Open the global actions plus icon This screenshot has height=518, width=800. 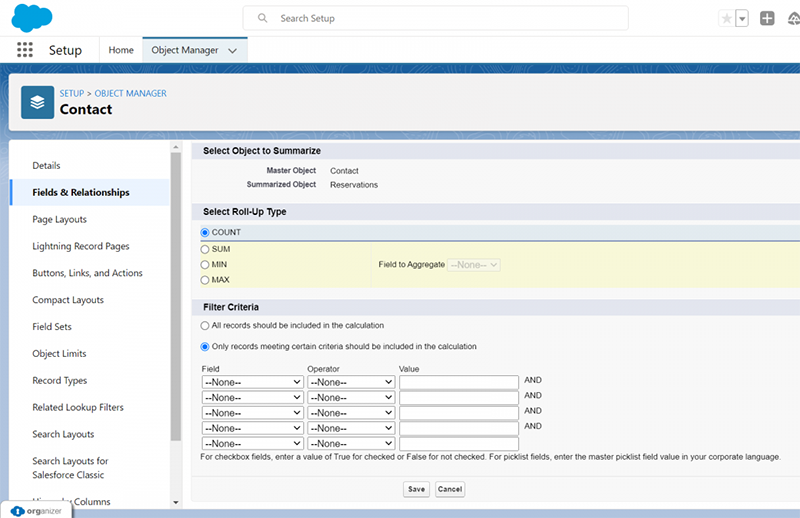tap(767, 18)
